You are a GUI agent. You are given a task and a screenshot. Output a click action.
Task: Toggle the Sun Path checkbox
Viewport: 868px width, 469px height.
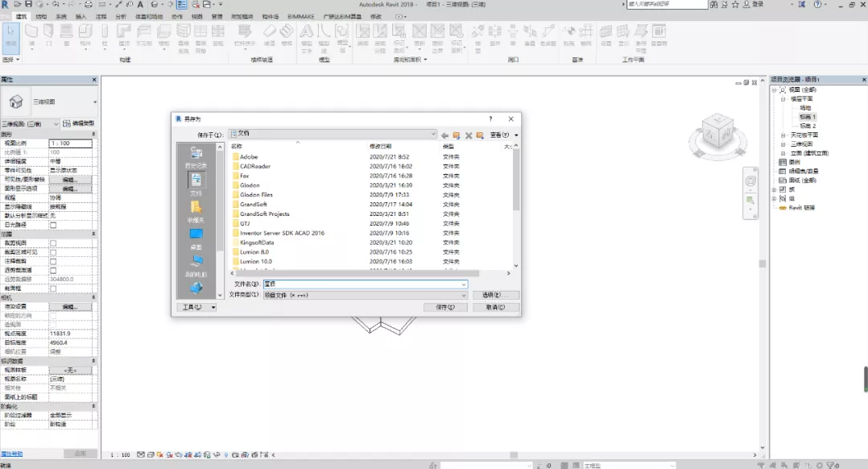53,225
